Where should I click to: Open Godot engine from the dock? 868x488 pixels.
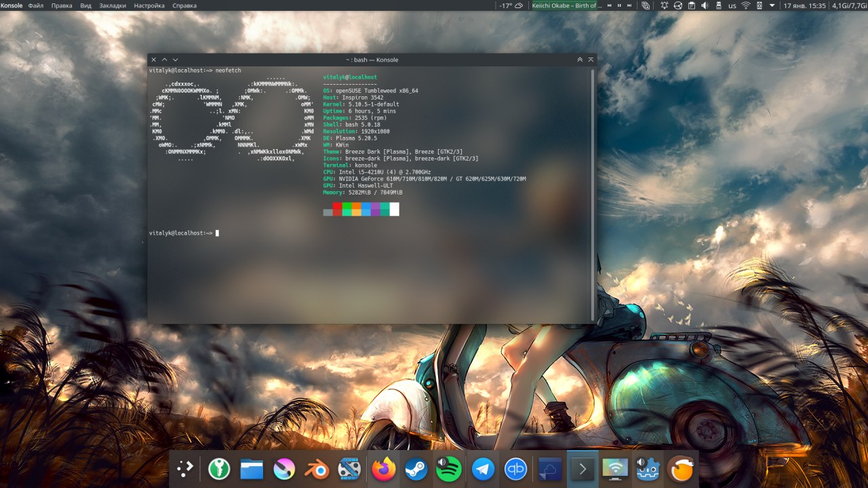[648, 469]
